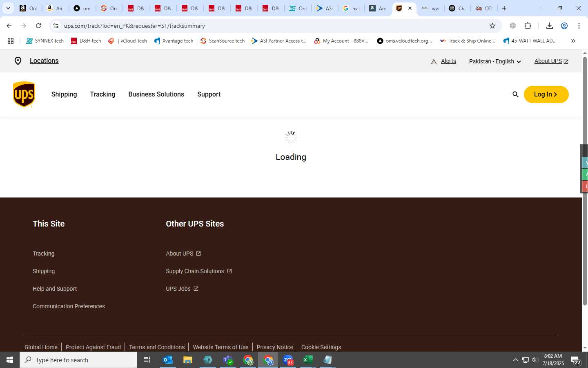The width and height of the screenshot is (588, 368).
Task: Open the Support menu
Action: 209,94
